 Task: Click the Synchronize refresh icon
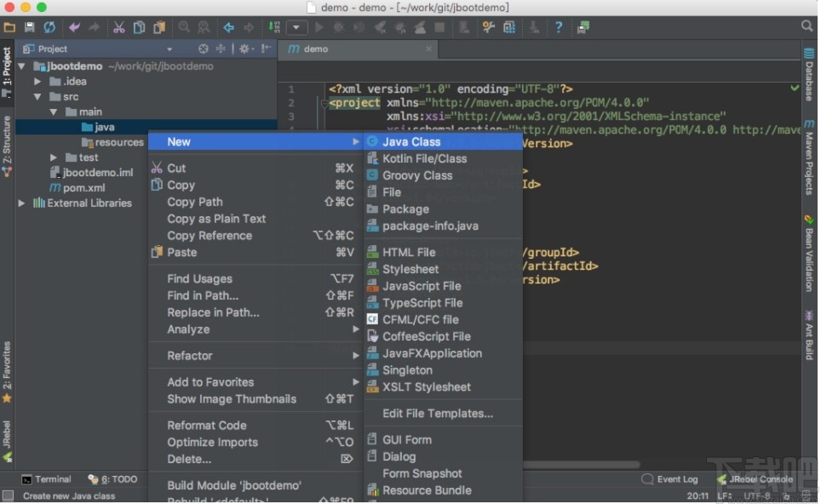tap(49, 27)
